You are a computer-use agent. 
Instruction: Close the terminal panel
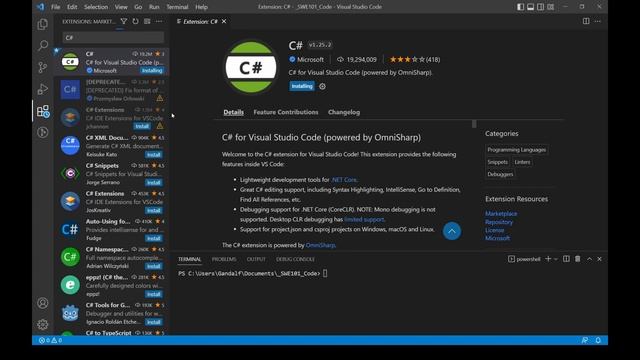coord(599,259)
